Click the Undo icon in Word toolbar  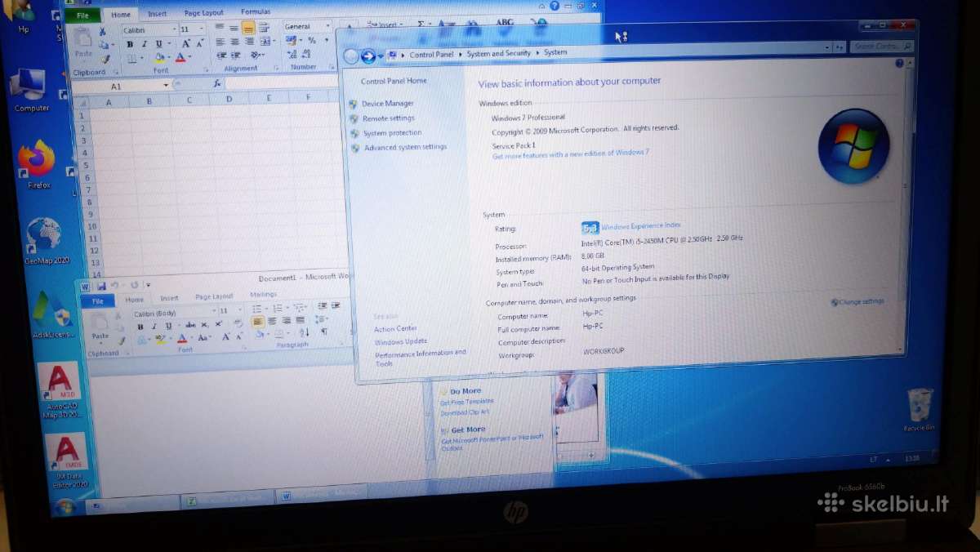click(115, 286)
